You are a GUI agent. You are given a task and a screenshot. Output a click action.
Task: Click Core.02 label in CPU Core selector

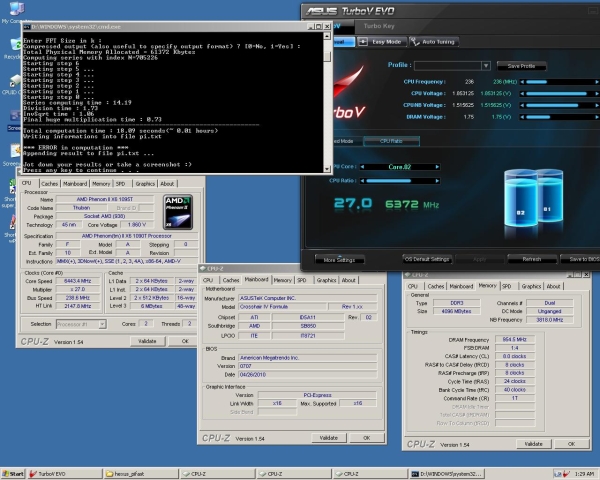(x=399, y=167)
